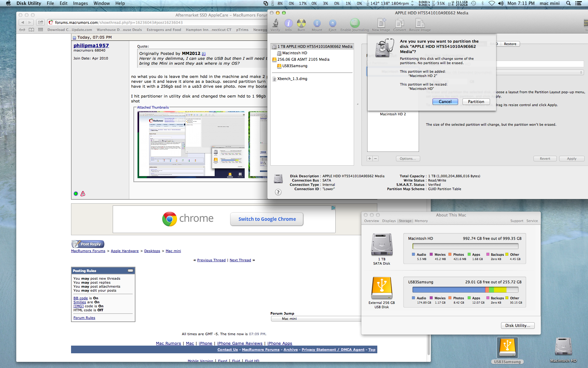Follow the Next Thread link
Screen dimensions: 588x368
pyautogui.click(x=240, y=260)
